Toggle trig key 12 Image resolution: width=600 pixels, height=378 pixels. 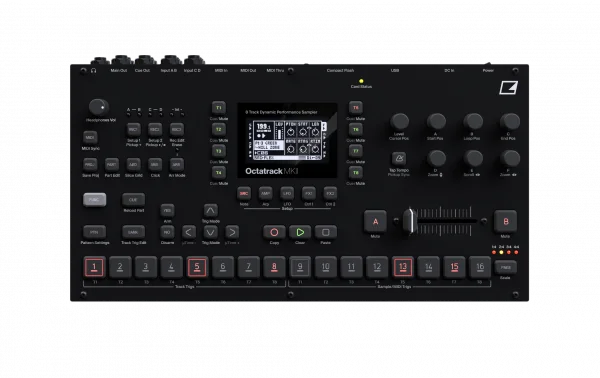pyautogui.click(x=377, y=267)
